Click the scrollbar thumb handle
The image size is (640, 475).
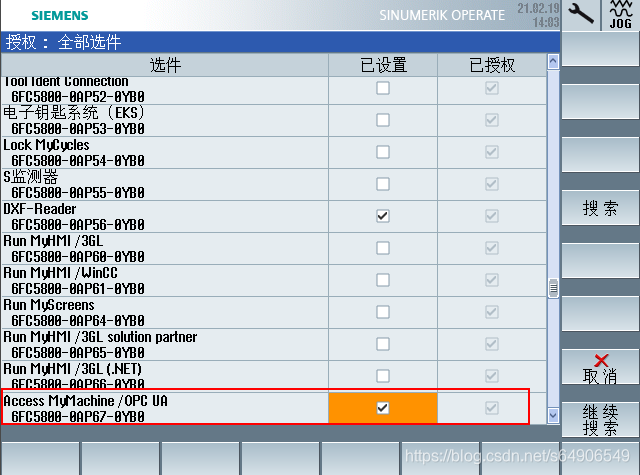(553, 288)
